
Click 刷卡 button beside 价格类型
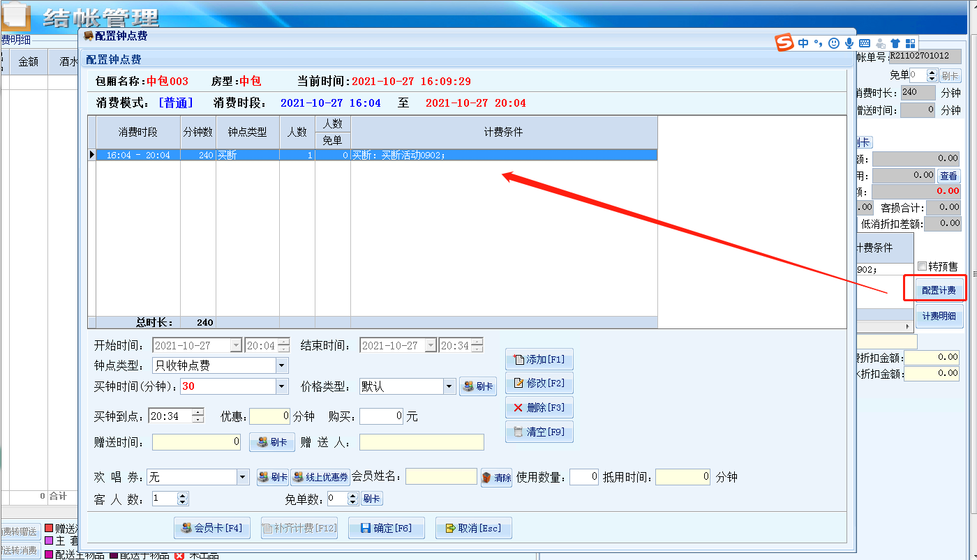pyautogui.click(x=478, y=386)
